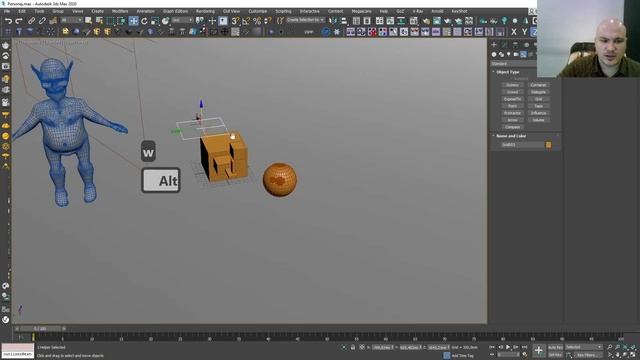Screen dimensions: 640x360
Task: Select the Shapes category icon
Action: click(501, 54)
